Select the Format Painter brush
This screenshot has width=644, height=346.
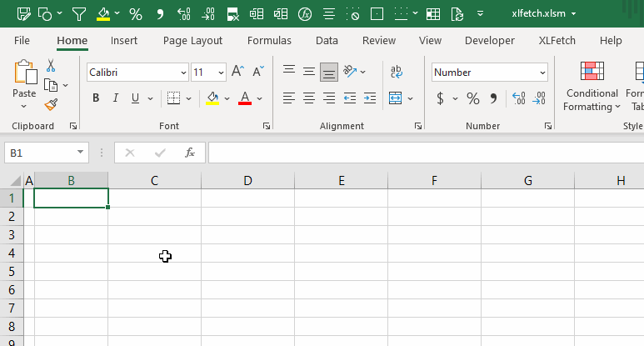(51, 104)
